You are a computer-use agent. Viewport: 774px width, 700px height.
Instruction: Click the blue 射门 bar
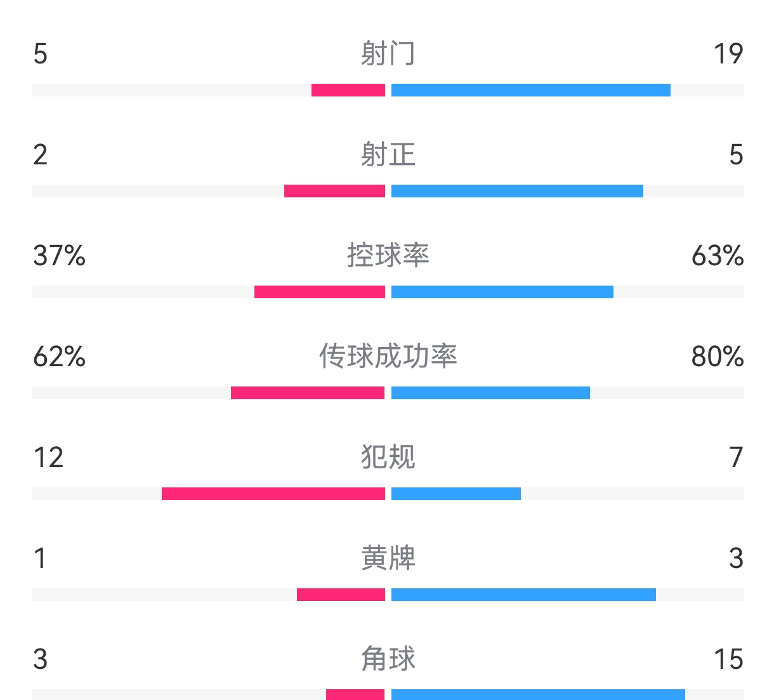[x=530, y=90]
